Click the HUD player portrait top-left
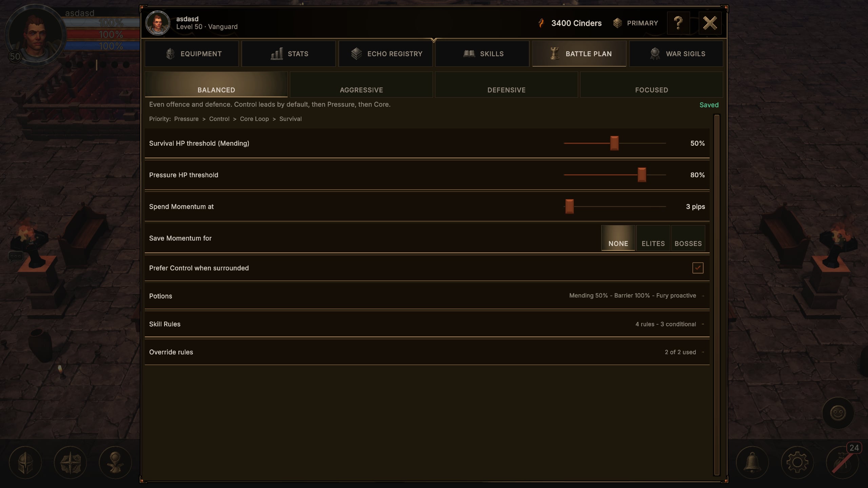Image resolution: width=868 pixels, height=488 pixels. 36,36
